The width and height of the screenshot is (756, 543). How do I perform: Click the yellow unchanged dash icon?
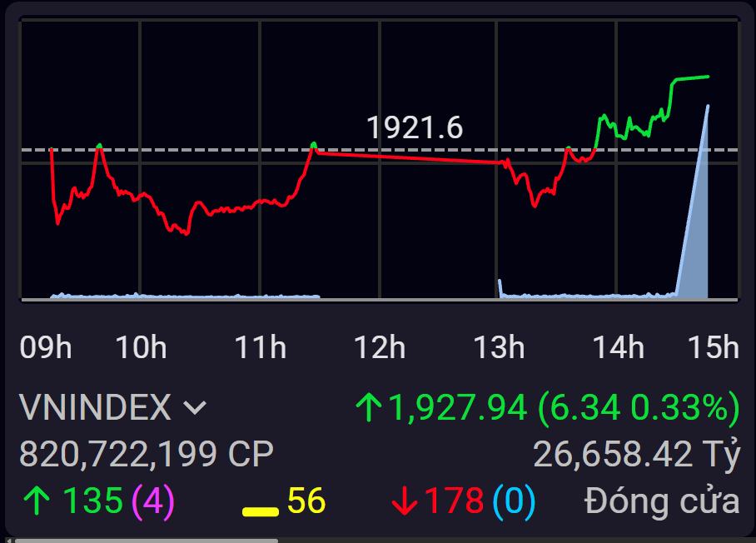pos(261,511)
